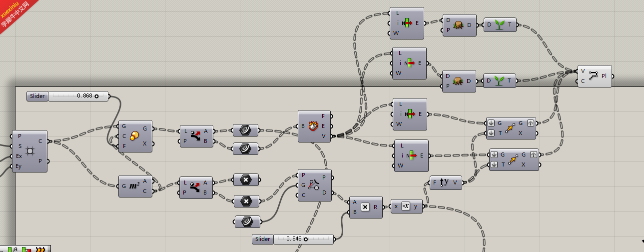
Task: Click T output label on topmost seedling component
Action: pos(510,24)
